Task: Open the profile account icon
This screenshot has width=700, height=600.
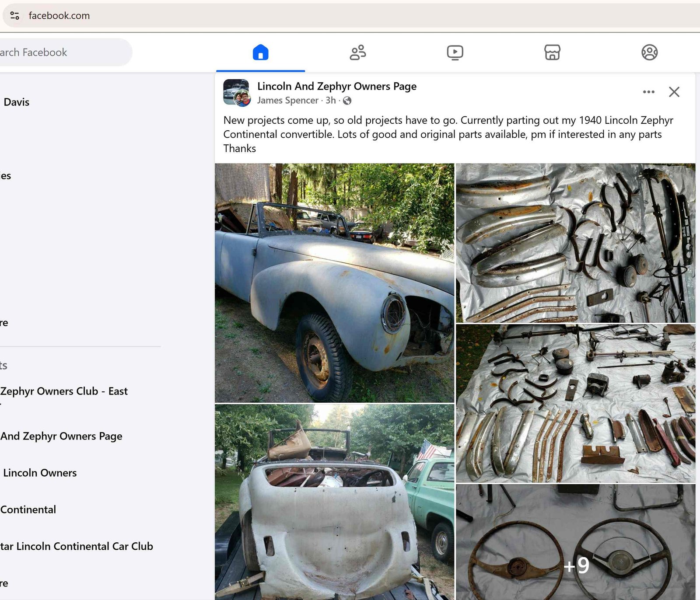Action: (649, 52)
